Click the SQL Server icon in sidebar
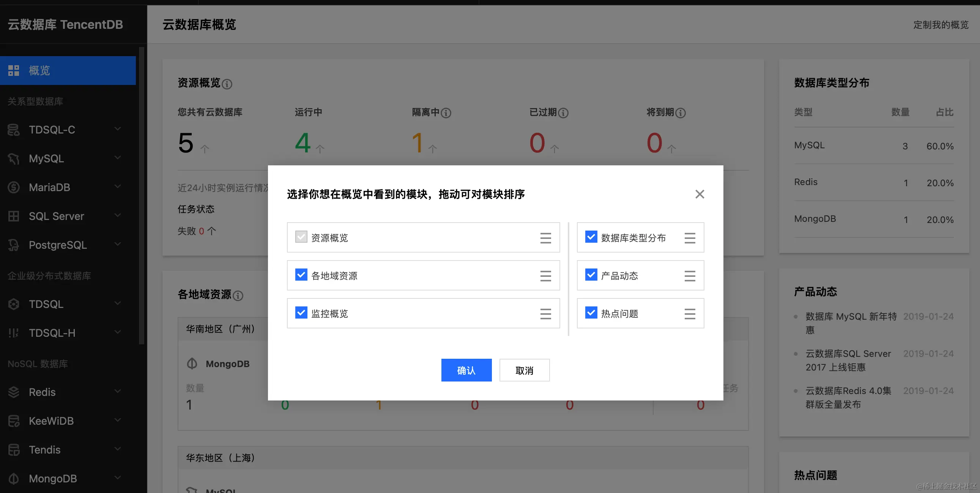The width and height of the screenshot is (980, 493). pyautogui.click(x=14, y=216)
